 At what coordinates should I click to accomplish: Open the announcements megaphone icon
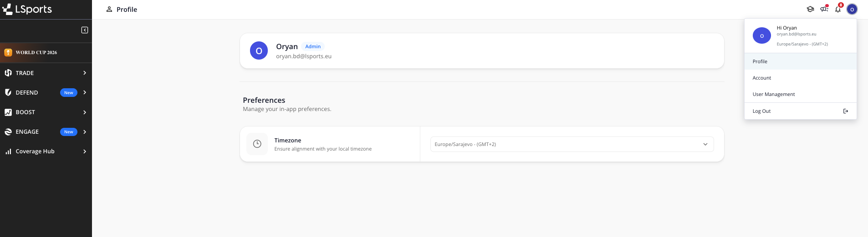pyautogui.click(x=824, y=9)
